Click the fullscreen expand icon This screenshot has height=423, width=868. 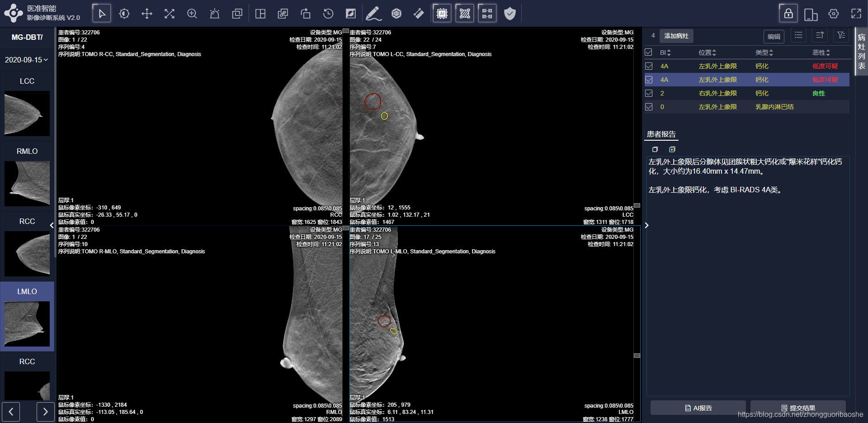click(x=856, y=14)
